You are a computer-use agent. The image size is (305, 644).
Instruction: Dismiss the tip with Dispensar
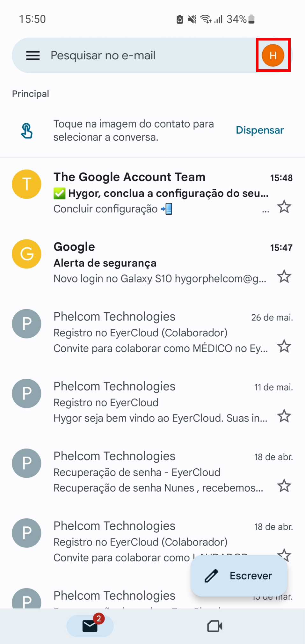tap(260, 130)
